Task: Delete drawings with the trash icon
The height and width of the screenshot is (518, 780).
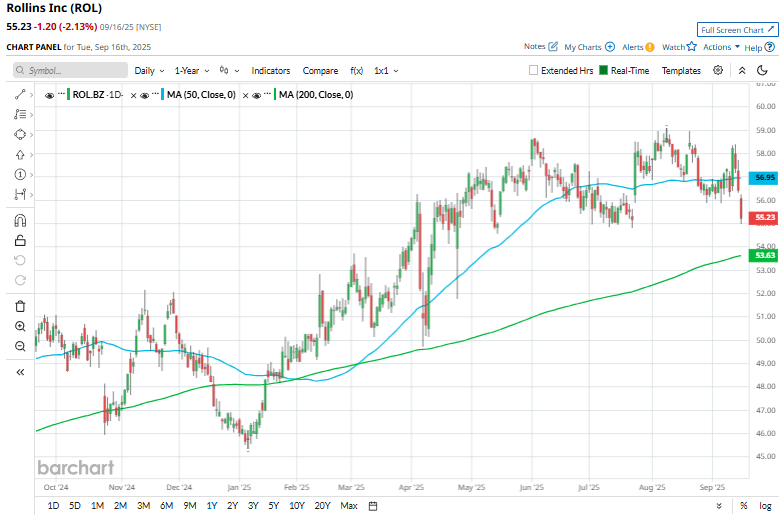Action: point(20,307)
